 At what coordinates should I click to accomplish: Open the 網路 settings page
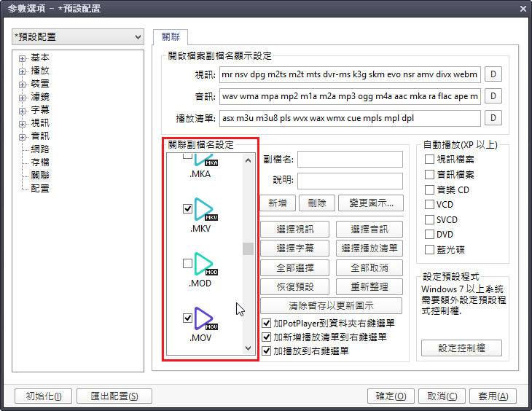[40, 149]
